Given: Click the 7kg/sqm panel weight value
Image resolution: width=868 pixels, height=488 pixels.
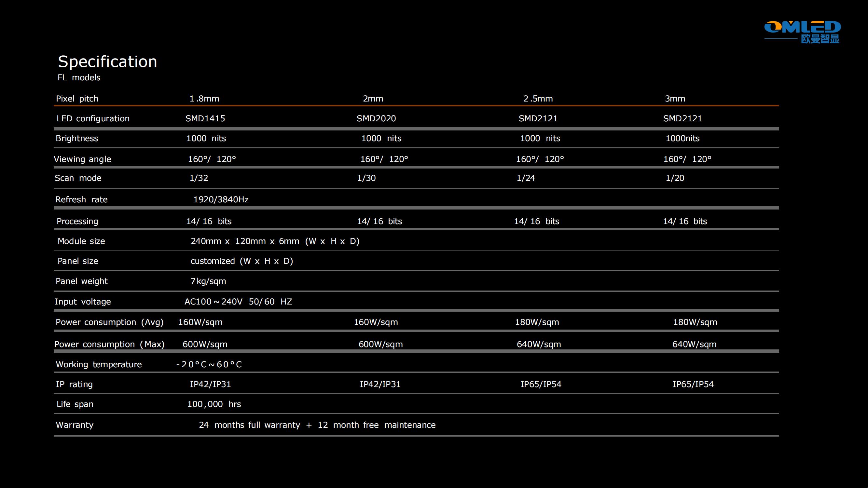Looking at the screenshot, I should coord(208,281).
